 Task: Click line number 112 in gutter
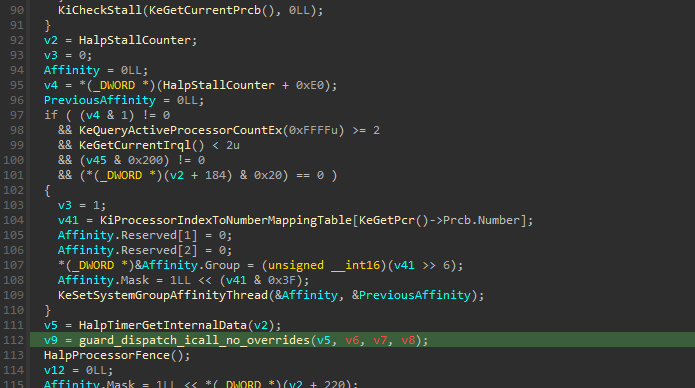(x=14, y=340)
